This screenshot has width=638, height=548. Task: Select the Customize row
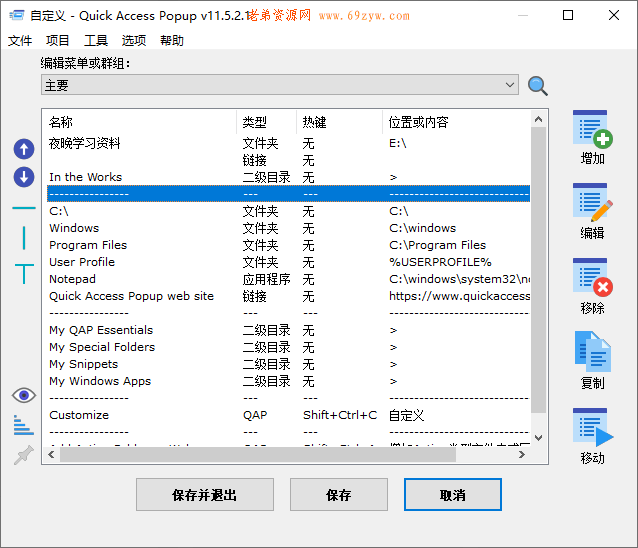(288, 415)
